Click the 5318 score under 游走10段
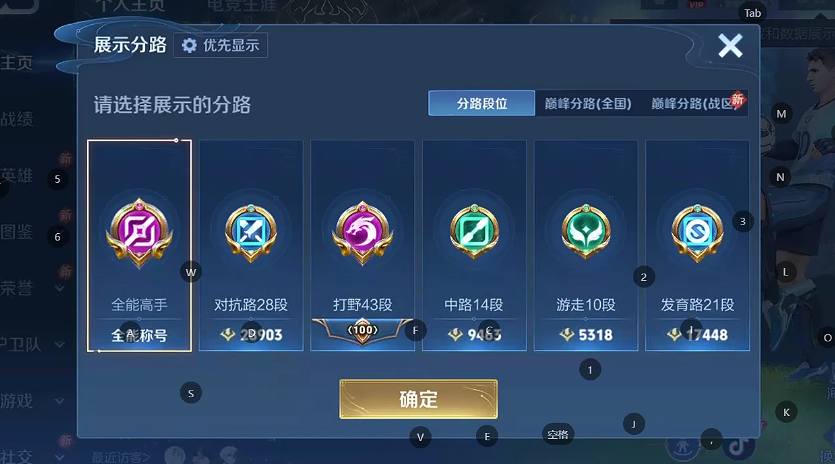This screenshot has height=464, width=835. (x=595, y=335)
